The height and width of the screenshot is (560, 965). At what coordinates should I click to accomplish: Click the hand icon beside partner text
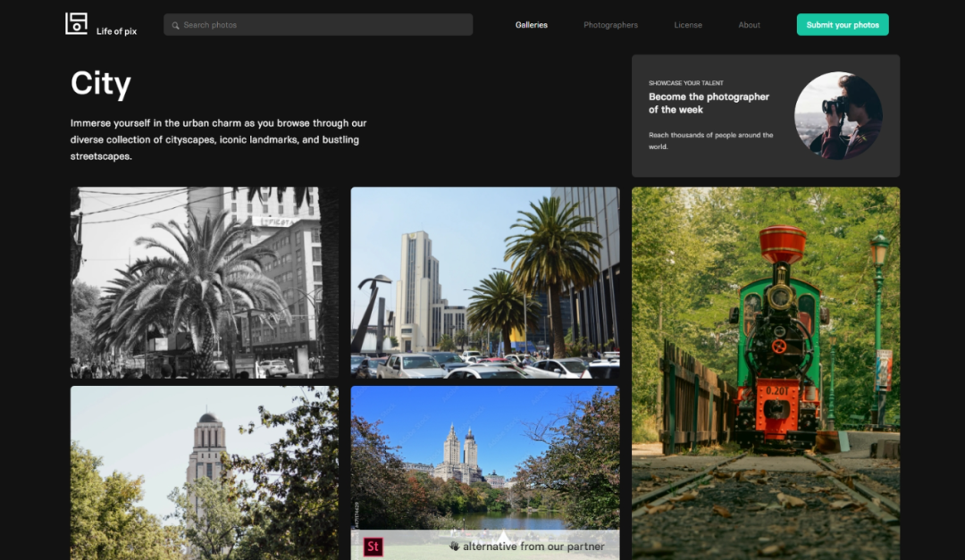pos(454,546)
